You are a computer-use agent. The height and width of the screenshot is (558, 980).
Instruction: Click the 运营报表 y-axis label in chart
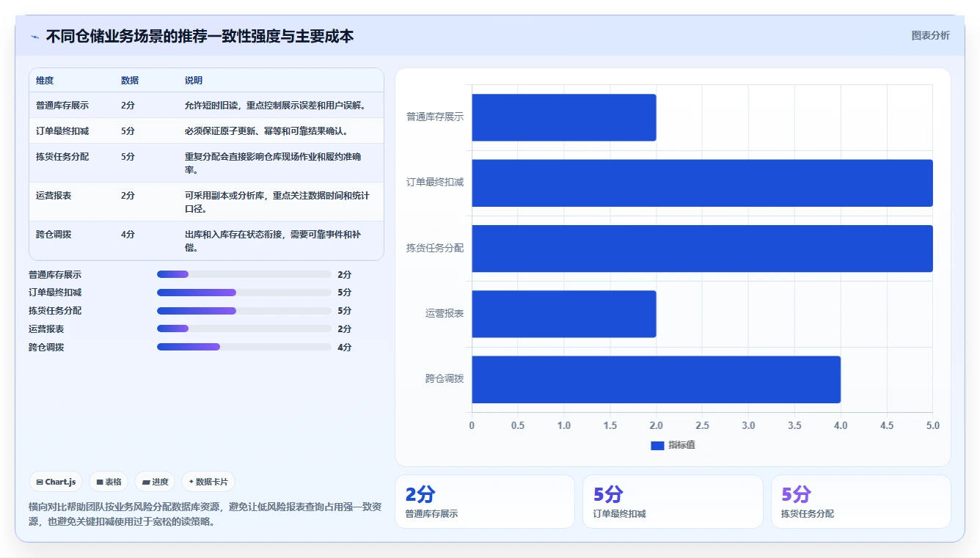coord(445,313)
